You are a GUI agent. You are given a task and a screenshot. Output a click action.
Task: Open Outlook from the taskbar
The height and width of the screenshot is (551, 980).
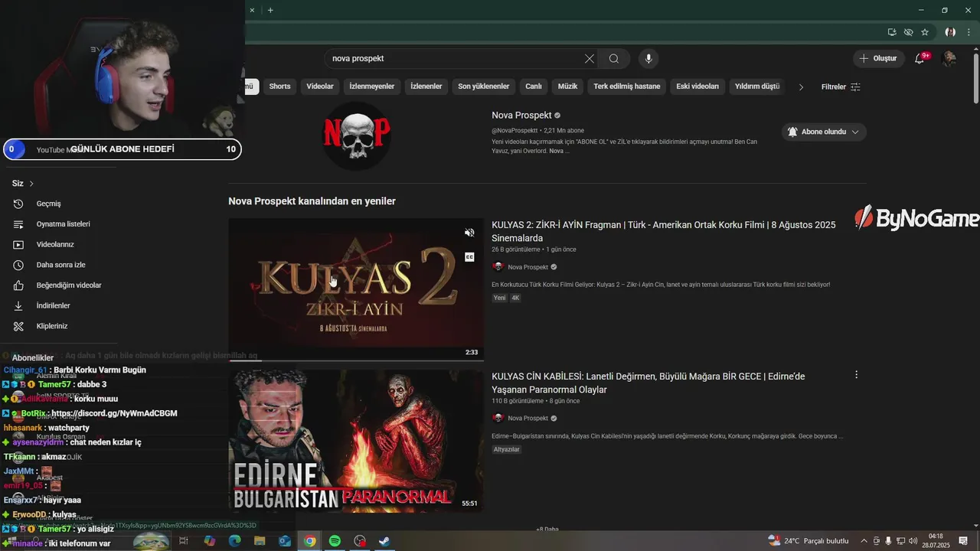click(x=285, y=541)
